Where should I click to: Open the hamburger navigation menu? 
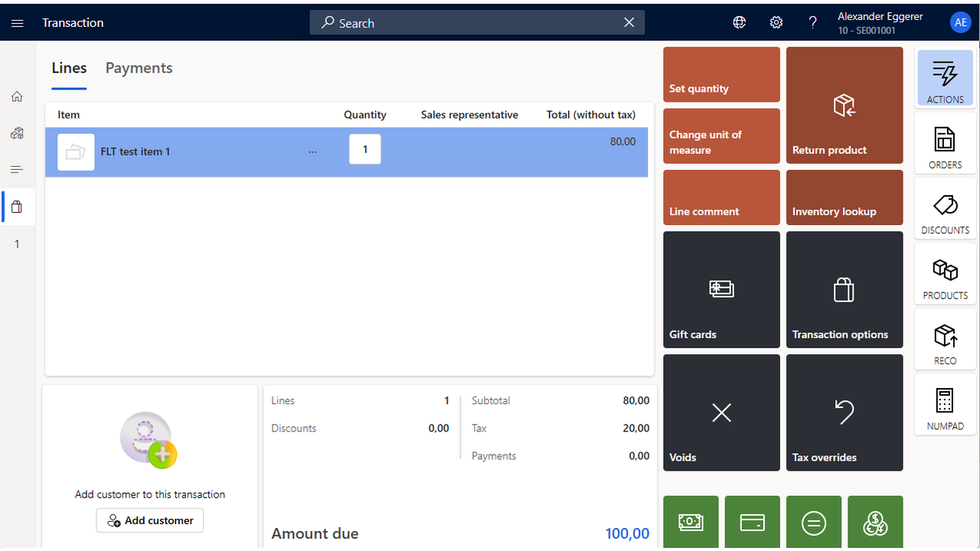(18, 23)
